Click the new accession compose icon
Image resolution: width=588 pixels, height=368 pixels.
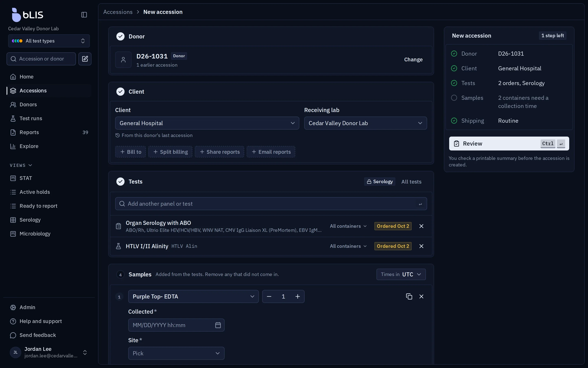[85, 59]
